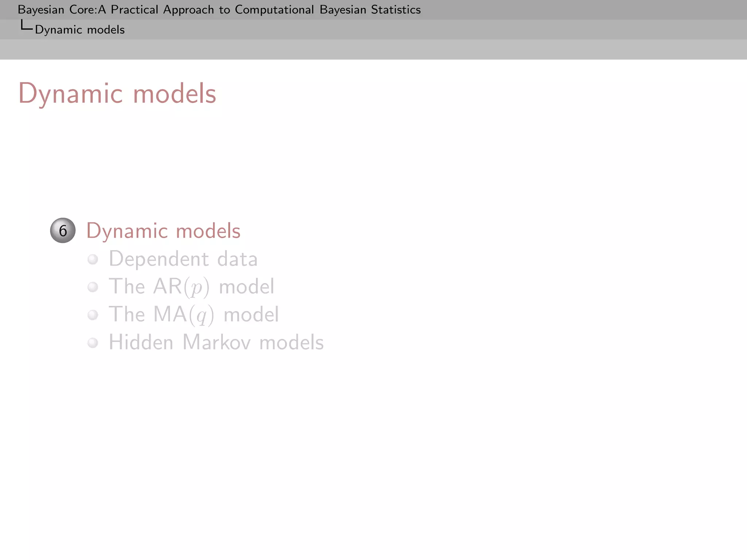Click the numbered ball icon showing 6
The image size is (747, 560).
coord(63,230)
